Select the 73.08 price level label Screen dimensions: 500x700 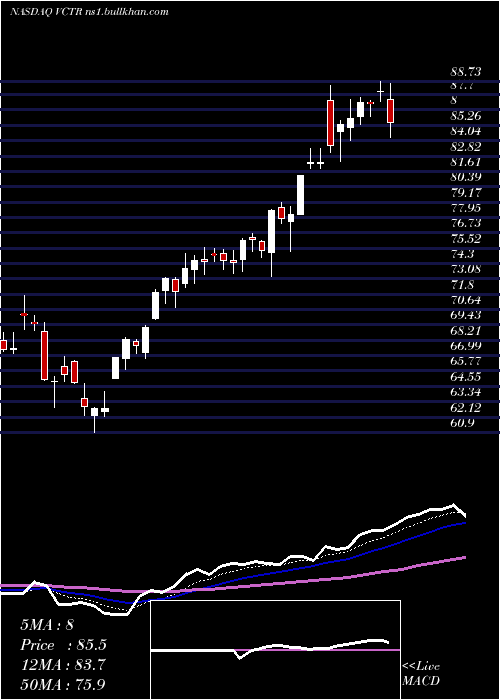click(465, 269)
